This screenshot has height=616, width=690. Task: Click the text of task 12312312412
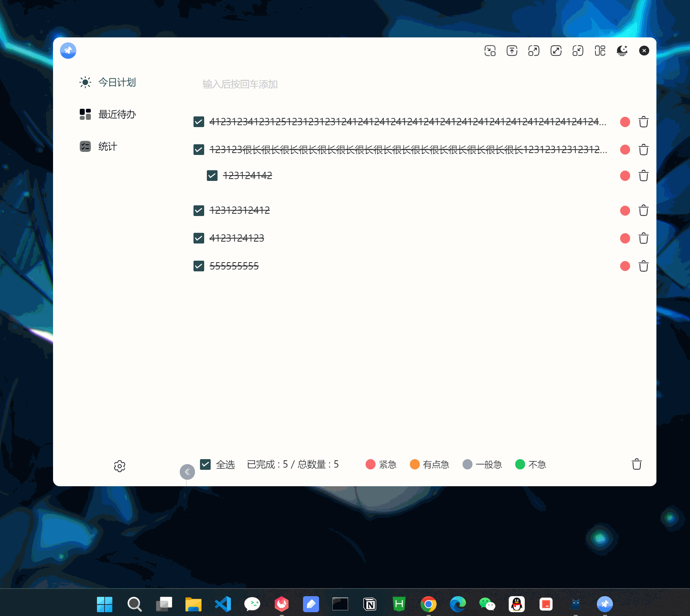[240, 210]
